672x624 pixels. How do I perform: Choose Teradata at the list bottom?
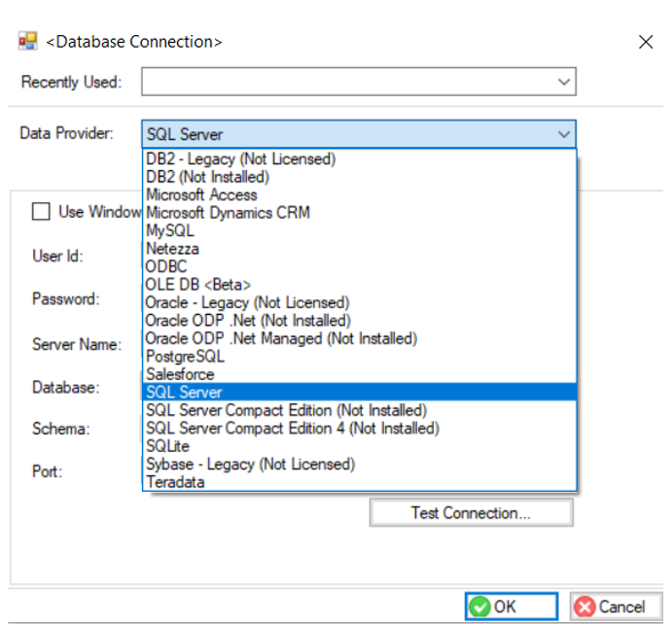[x=175, y=482]
